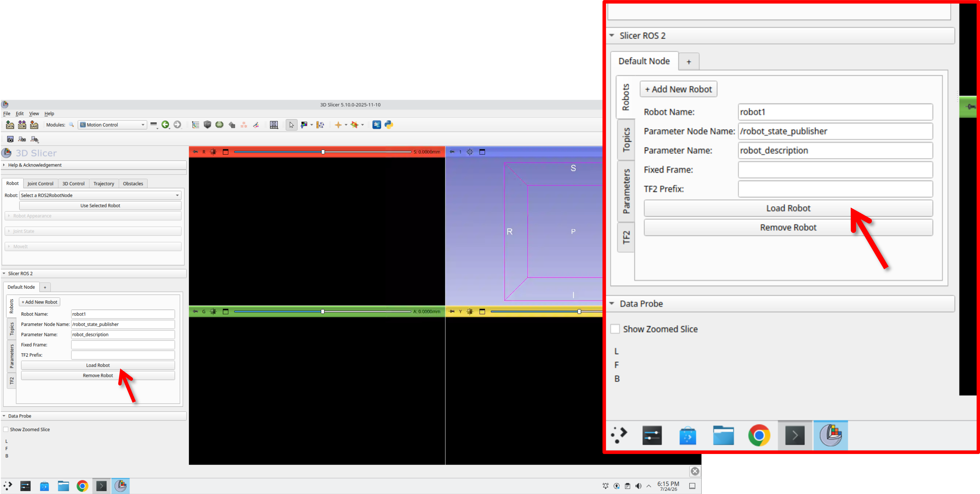
Task: Open the Volume Rendering cube icon
Action: point(207,125)
